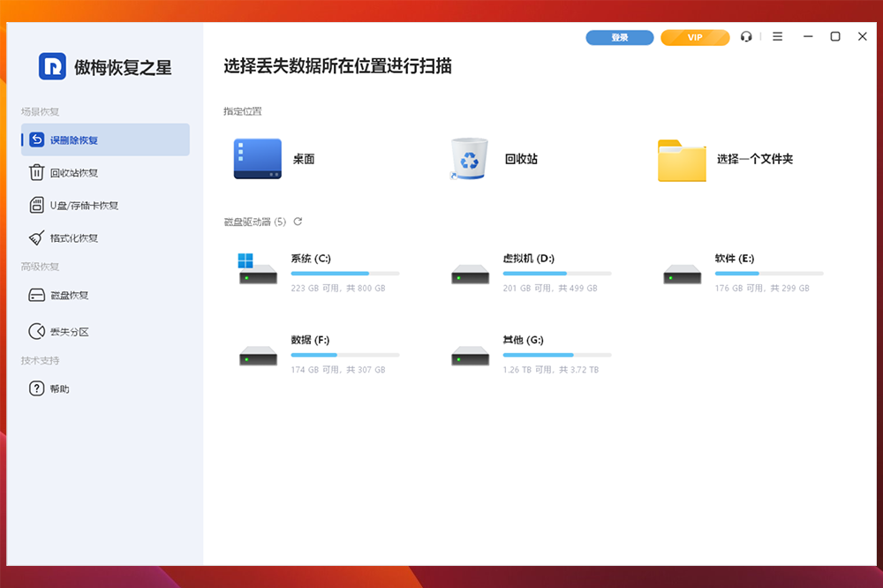Refresh the 磁盘驱动器 drive list
883x588 pixels.
click(298, 222)
